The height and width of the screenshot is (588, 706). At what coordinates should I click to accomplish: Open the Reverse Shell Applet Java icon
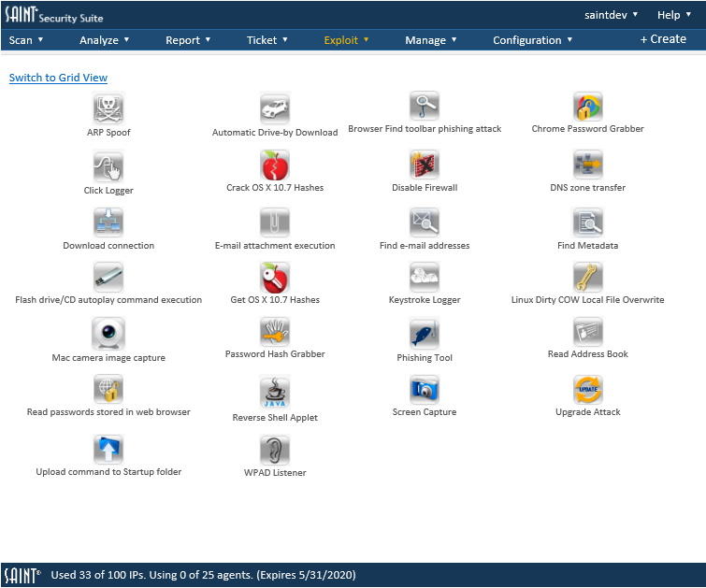pos(275,392)
